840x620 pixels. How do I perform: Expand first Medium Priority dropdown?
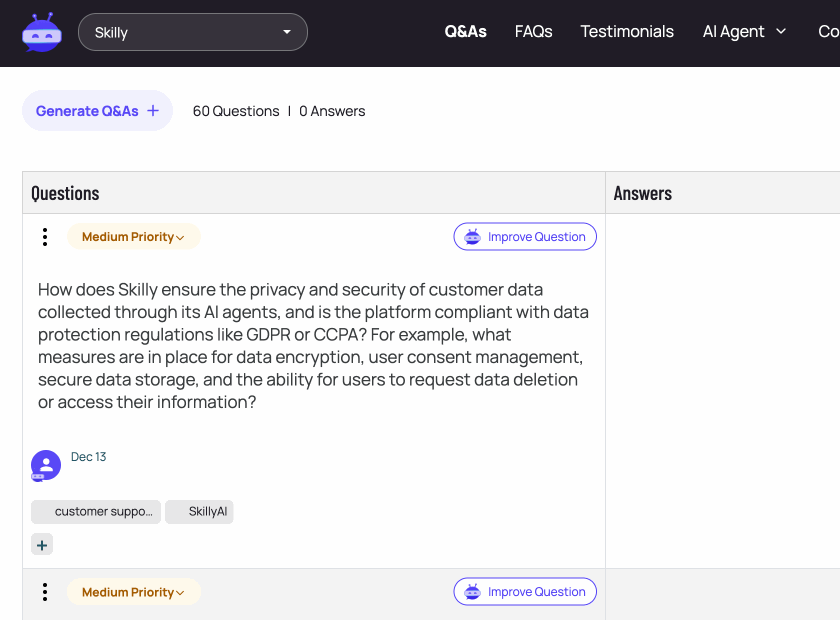pyautogui.click(x=134, y=237)
